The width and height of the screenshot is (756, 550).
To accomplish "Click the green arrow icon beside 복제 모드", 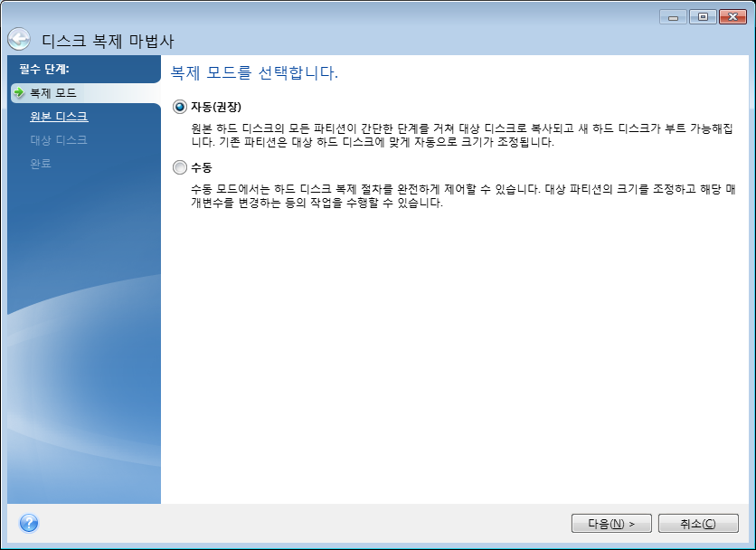I will pos(18,93).
